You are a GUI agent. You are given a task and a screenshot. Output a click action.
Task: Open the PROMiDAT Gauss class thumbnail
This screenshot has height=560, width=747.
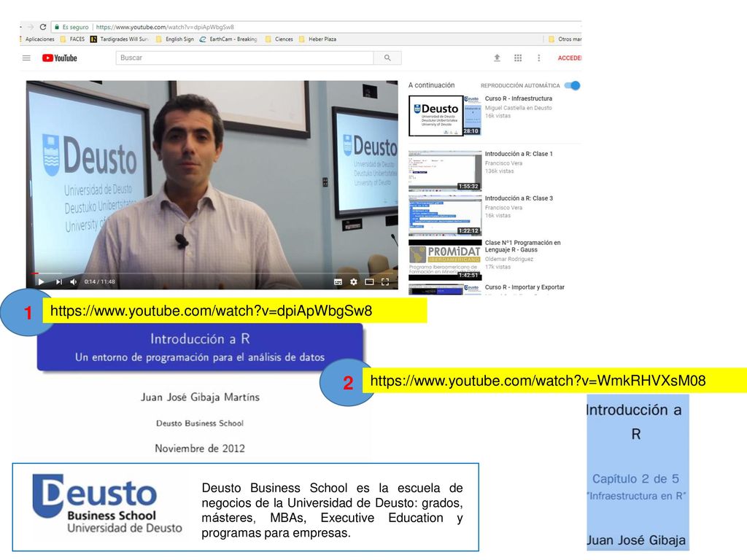pos(445,260)
